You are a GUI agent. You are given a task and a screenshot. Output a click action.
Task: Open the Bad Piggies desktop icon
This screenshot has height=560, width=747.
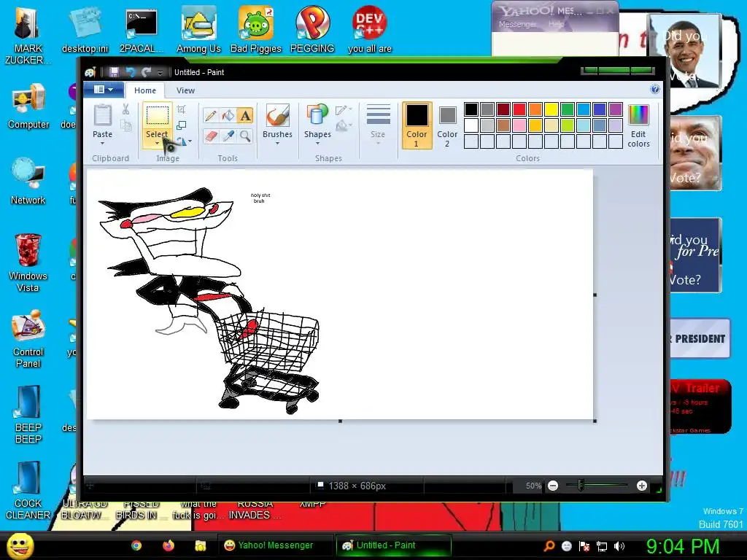click(256, 29)
